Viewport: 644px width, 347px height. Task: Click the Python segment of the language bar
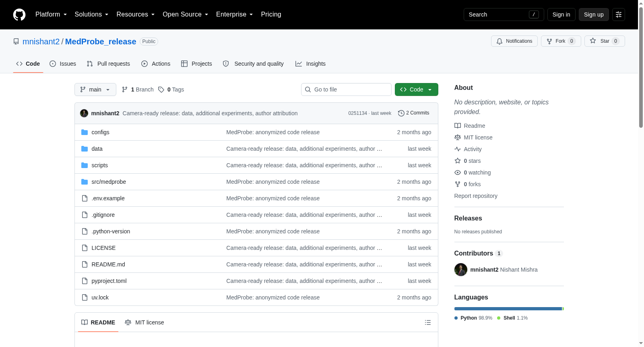(x=508, y=309)
